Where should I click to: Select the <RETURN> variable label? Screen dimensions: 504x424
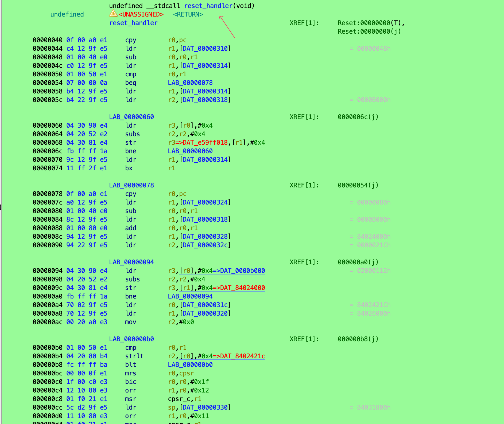[x=188, y=14]
